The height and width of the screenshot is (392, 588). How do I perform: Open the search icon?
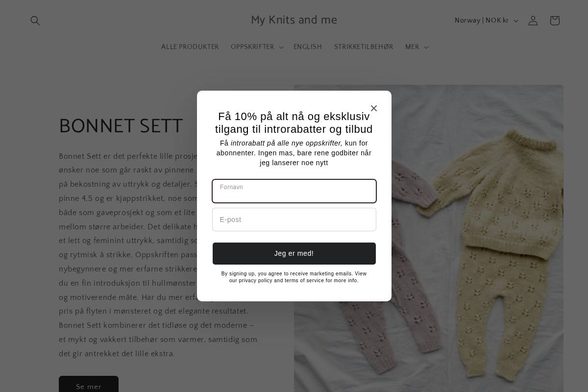(35, 21)
